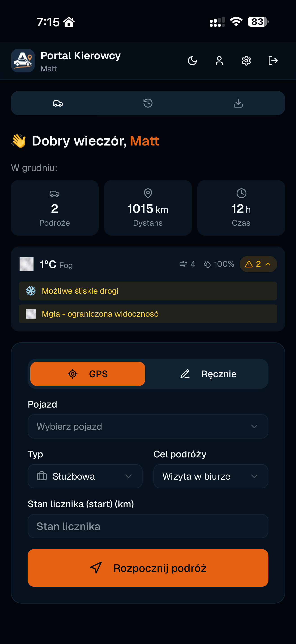Open settings via the gear icon
The width and height of the screenshot is (296, 644).
246,61
